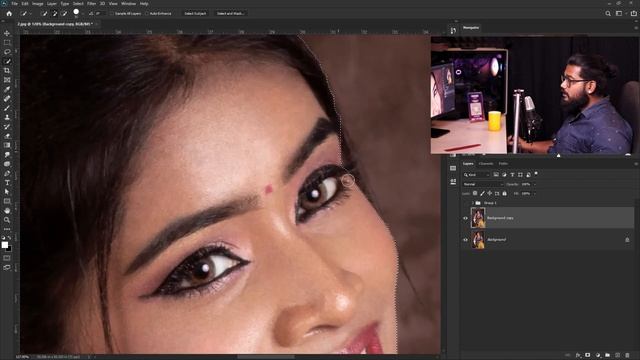Open the Image menu
This screenshot has height=360, width=640.
(x=38, y=4)
